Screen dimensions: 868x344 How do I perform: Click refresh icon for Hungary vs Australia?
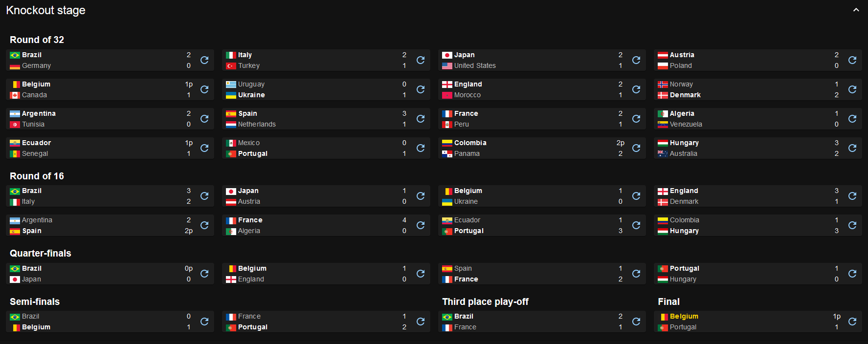[x=852, y=148]
